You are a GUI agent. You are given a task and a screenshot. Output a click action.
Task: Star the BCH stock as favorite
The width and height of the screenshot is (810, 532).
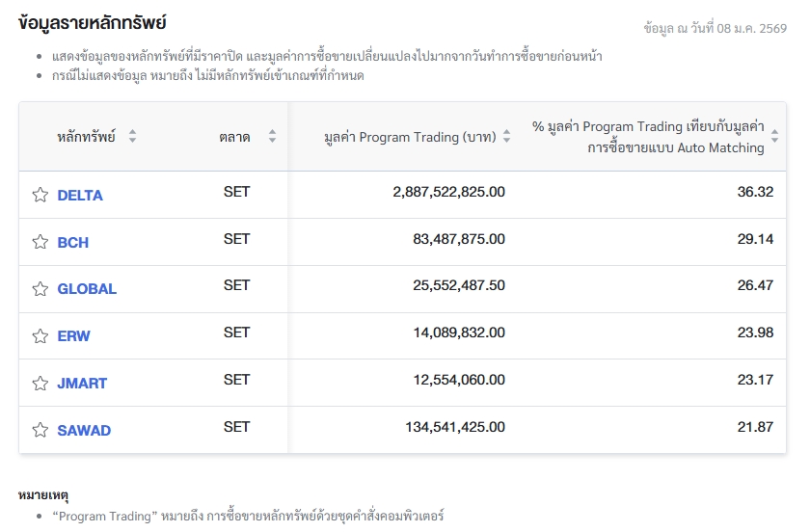pyautogui.click(x=40, y=242)
